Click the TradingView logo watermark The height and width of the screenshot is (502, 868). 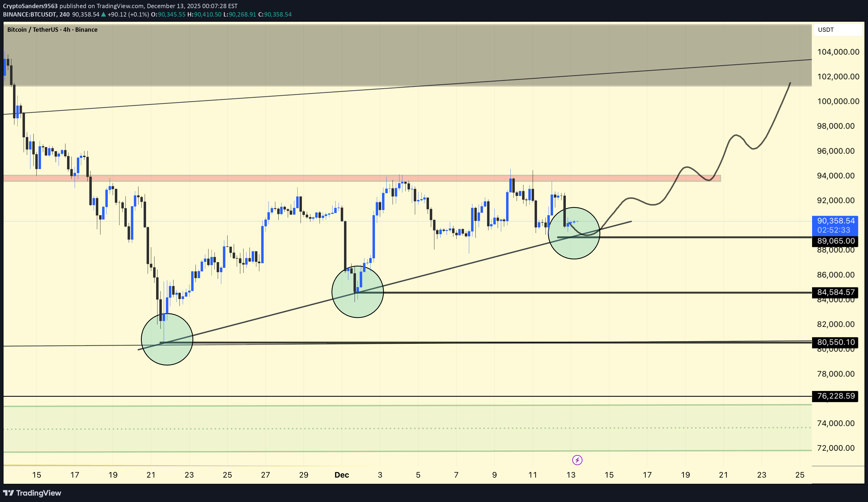[x=32, y=493]
